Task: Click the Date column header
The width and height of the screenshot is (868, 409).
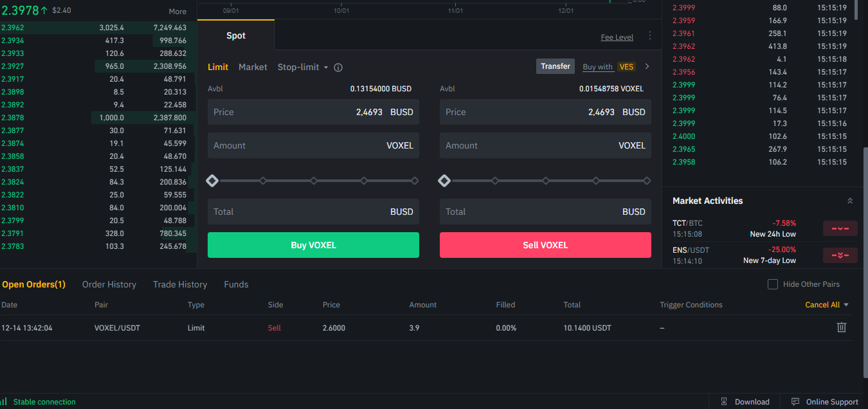Action: (10, 305)
